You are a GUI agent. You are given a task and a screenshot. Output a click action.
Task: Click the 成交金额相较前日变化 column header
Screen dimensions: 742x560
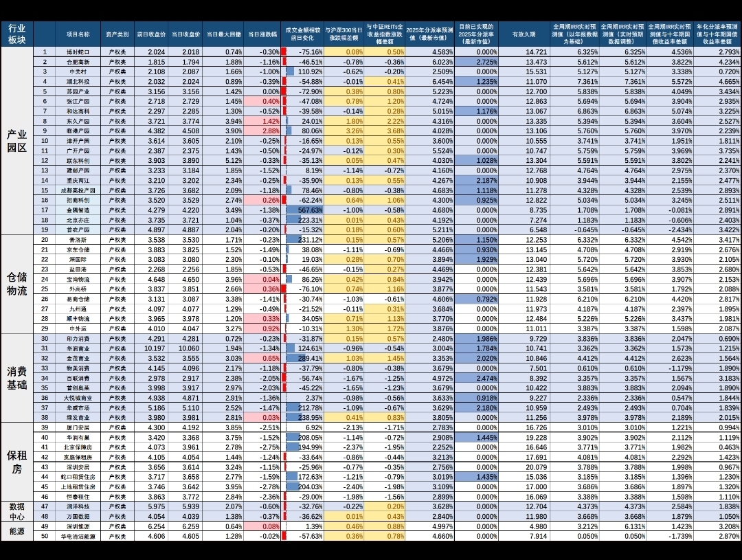[x=302, y=34]
